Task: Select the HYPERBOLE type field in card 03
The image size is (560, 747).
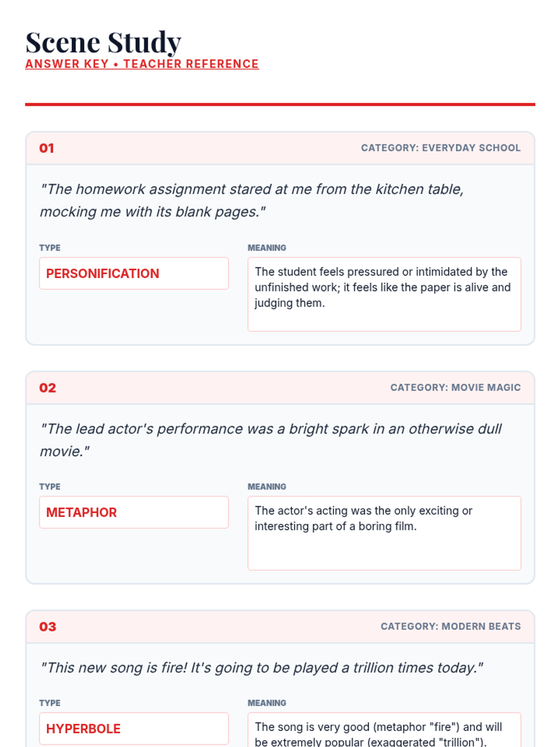Action: click(x=134, y=728)
